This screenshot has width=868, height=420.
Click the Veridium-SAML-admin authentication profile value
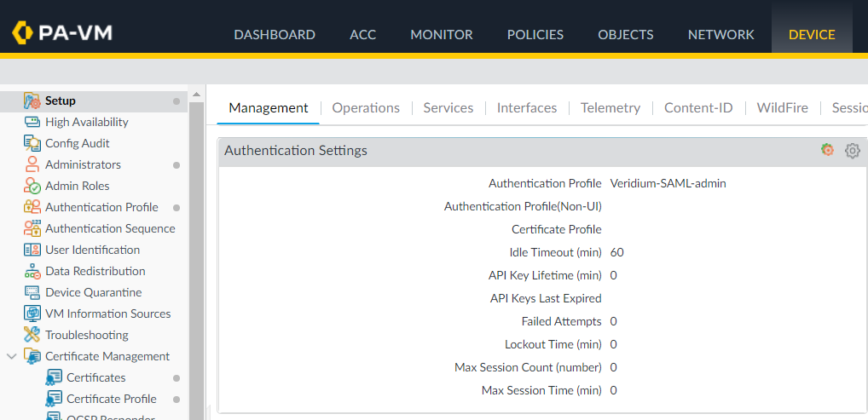668,183
